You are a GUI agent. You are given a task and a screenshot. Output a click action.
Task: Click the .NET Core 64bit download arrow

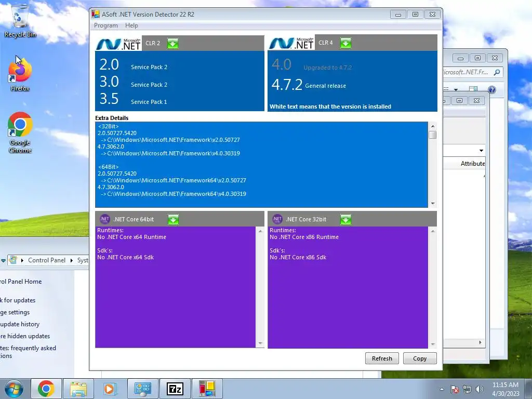tap(173, 220)
